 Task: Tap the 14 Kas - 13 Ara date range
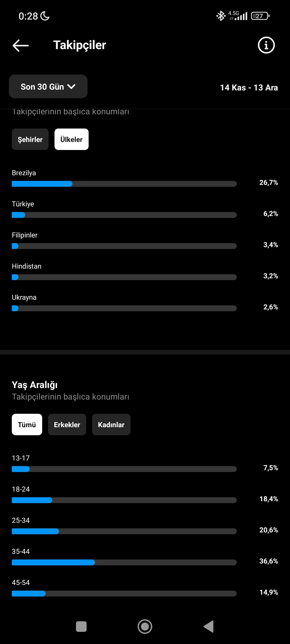click(249, 87)
